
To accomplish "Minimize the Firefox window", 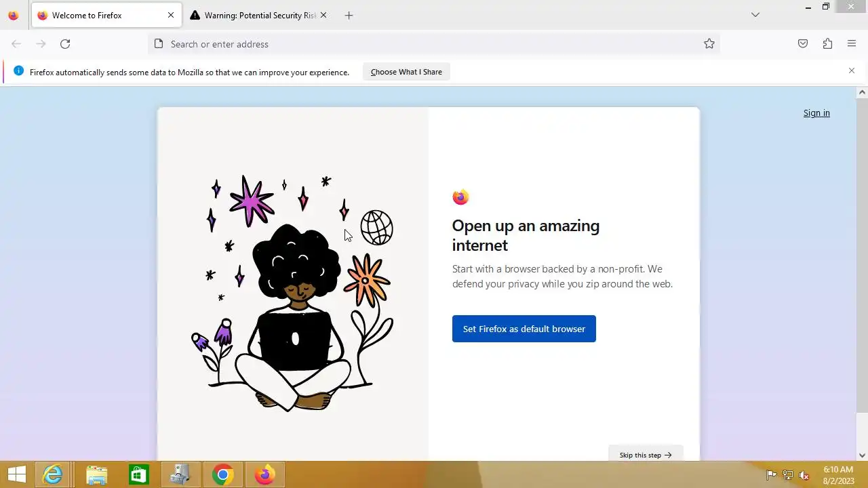I will tap(808, 7).
